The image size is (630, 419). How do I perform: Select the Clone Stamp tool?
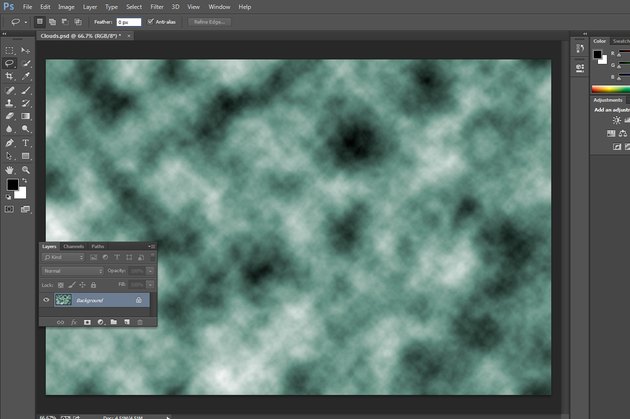[x=9, y=103]
